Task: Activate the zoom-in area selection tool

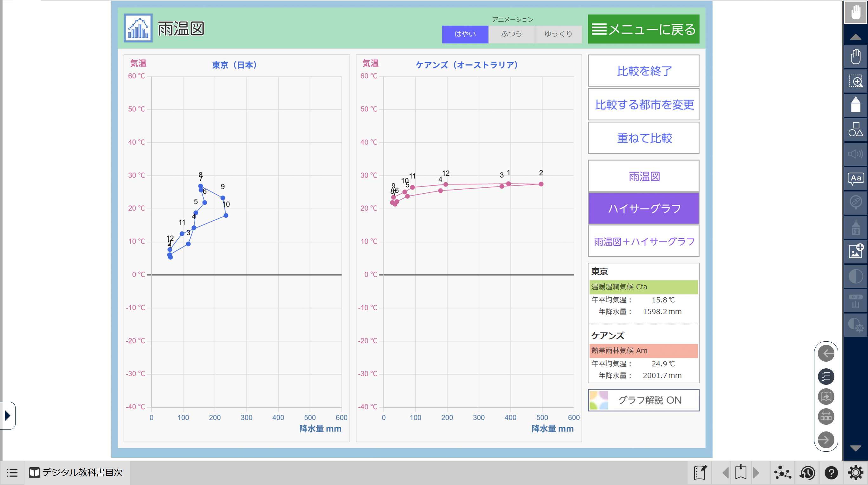Action: (x=855, y=81)
